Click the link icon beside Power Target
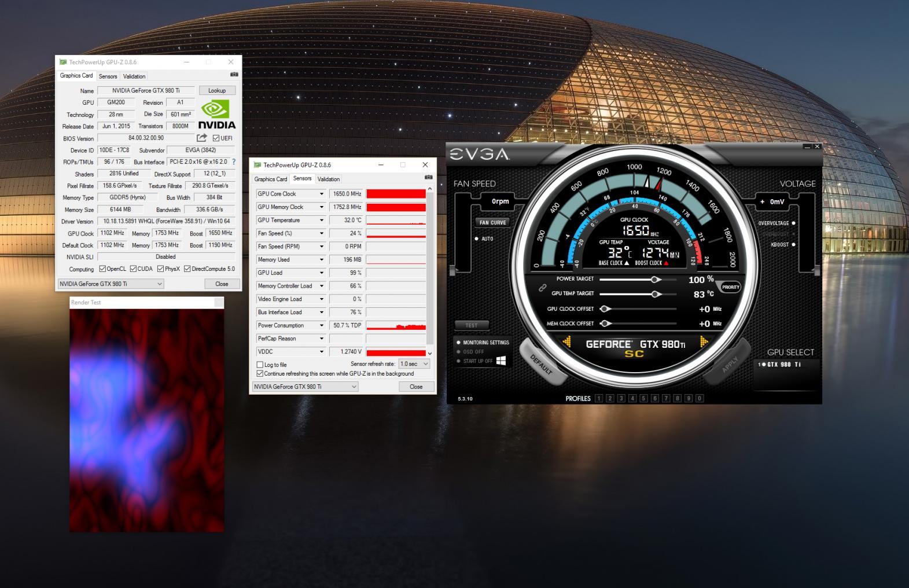Viewport: 909px width, 588px height. [x=543, y=287]
